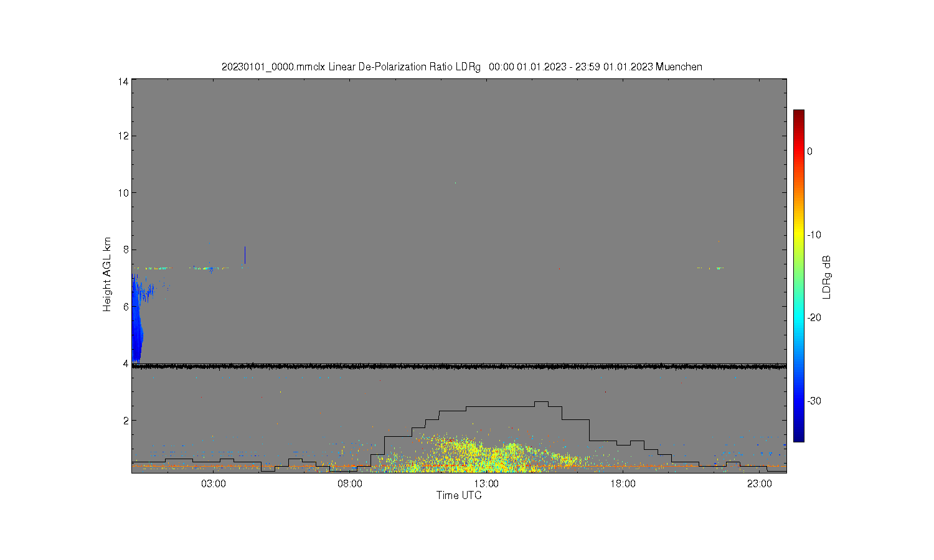Click the height tick label 10
934x560 pixels.
click(x=123, y=193)
